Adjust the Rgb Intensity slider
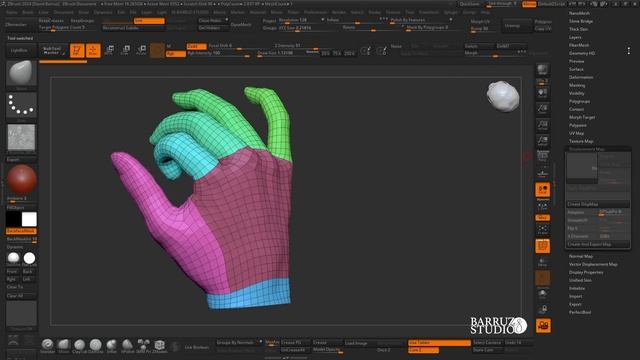This screenshot has width=640, height=360. [x=218, y=54]
